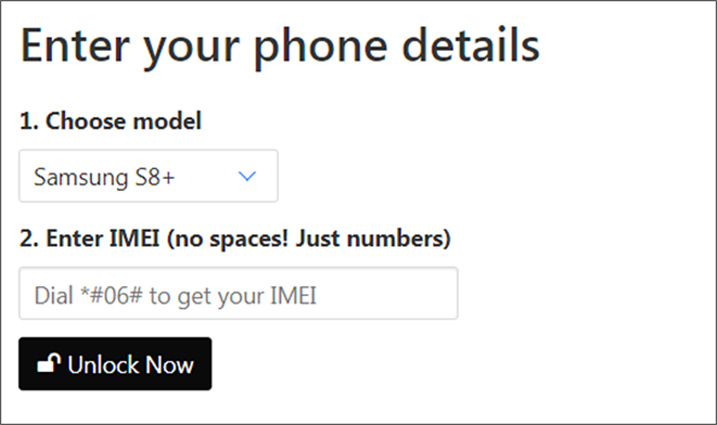This screenshot has width=717, height=425.
Task: Click the word 'details' in the page title
Action: (x=472, y=46)
